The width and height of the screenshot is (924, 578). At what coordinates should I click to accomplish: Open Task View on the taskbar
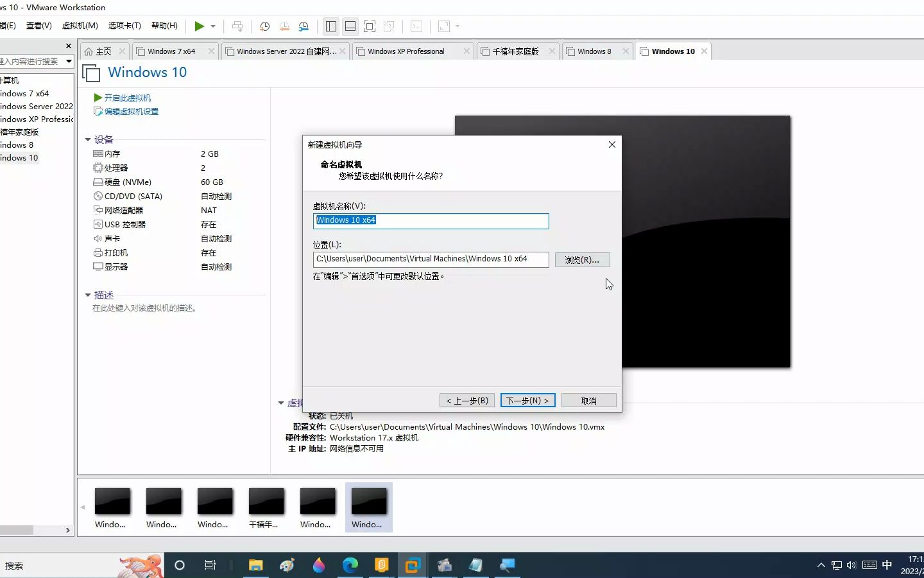coord(210,565)
